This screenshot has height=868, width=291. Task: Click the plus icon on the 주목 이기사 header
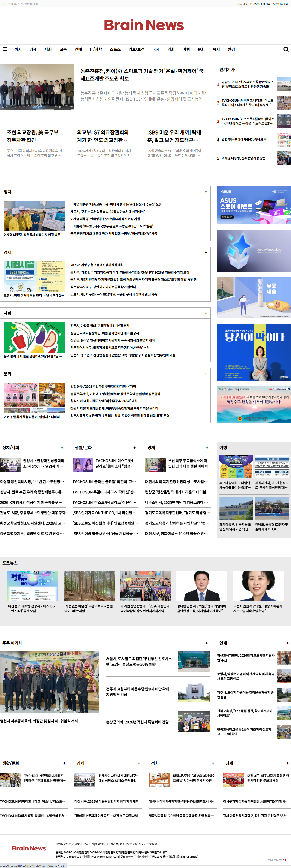[x=207, y=643]
